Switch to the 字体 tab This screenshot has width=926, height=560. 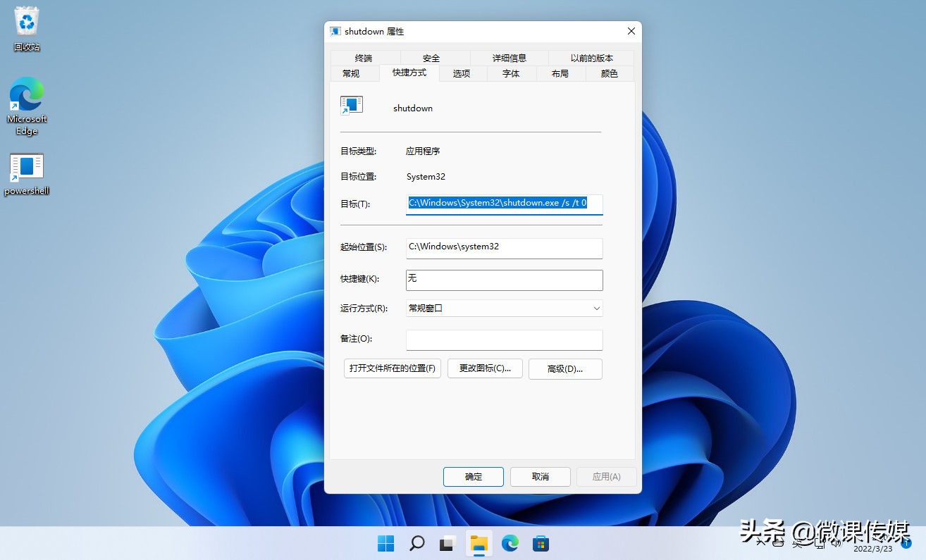click(511, 73)
